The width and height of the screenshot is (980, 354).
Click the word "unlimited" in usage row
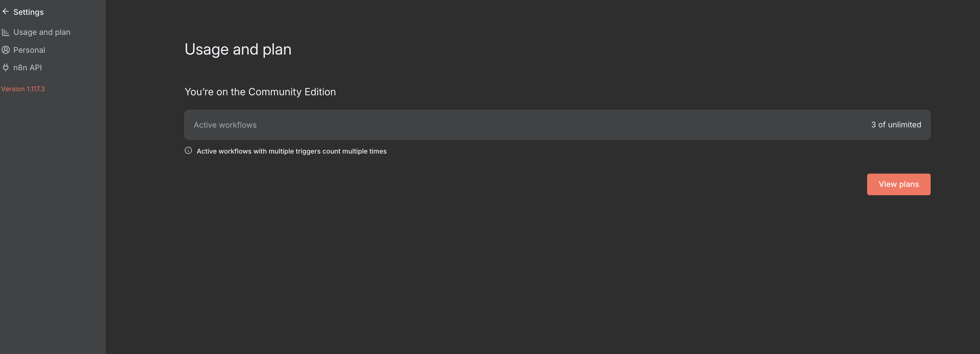(x=904, y=125)
